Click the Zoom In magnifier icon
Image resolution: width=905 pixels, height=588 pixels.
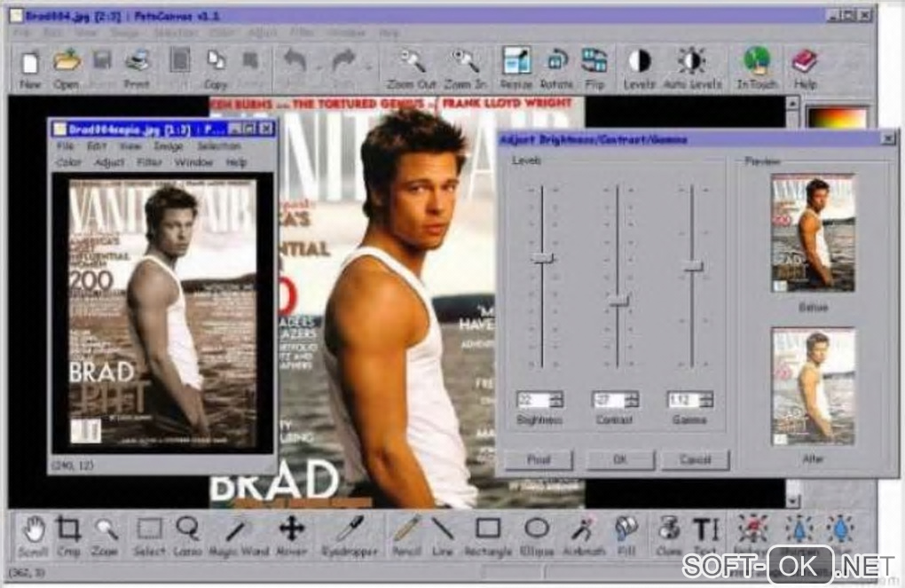click(465, 61)
